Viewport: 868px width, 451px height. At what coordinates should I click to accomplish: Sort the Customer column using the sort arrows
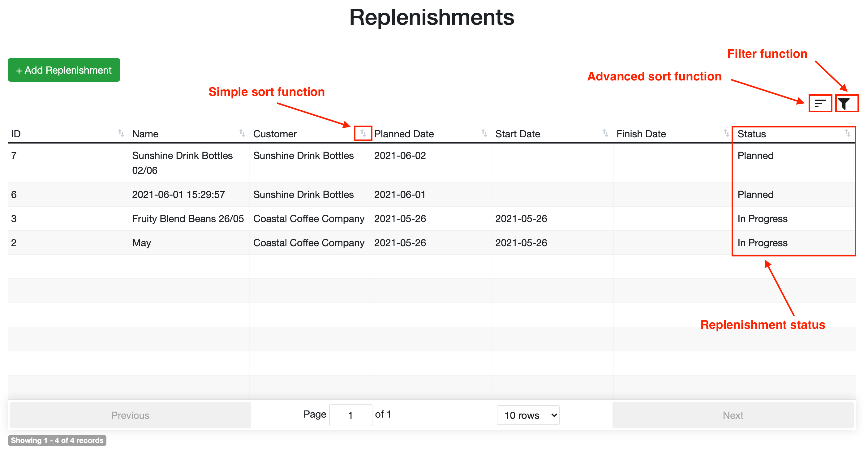point(363,134)
